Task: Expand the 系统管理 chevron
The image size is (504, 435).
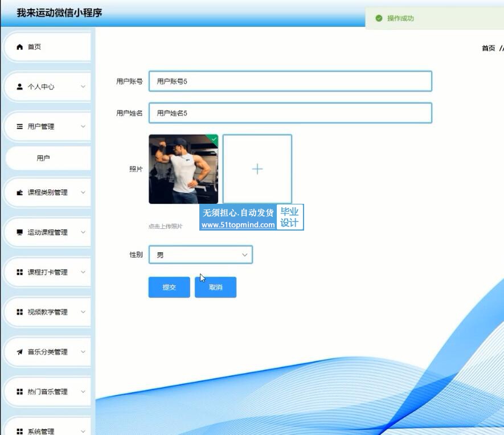Action: tap(83, 431)
